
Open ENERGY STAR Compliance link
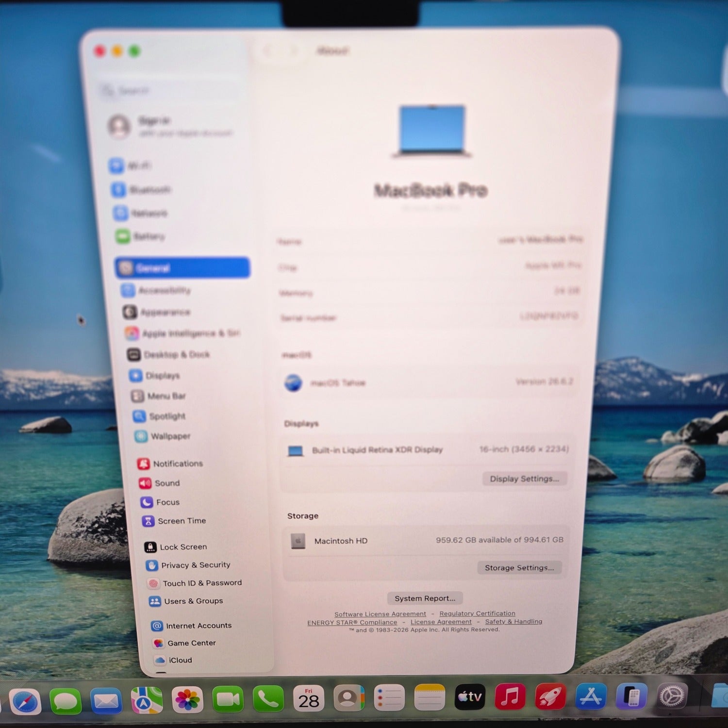[352, 622]
